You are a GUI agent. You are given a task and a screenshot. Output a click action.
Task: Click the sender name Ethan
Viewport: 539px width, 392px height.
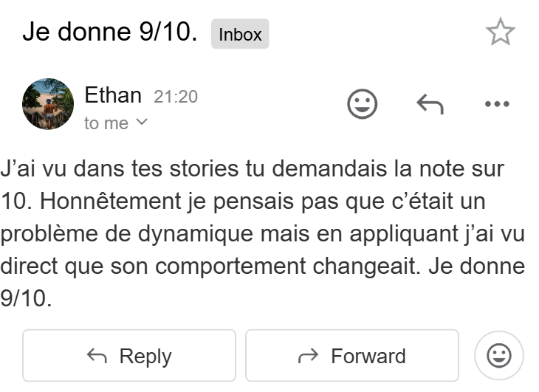pyautogui.click(x=113, y=95)
